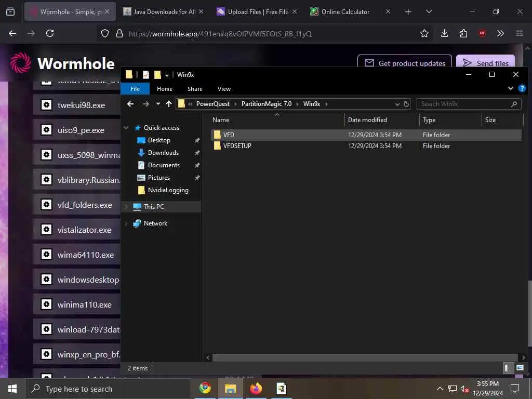Open Firefox from the taskbar

click(256, 388)
